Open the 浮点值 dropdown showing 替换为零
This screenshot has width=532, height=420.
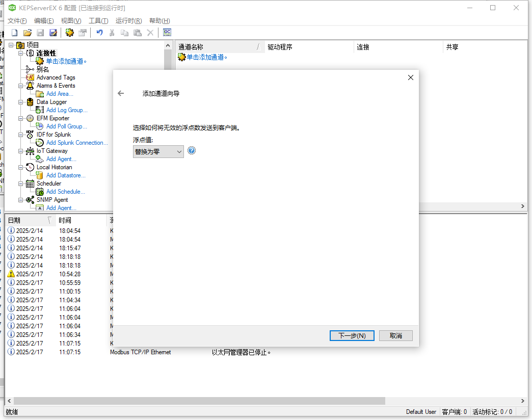[x=158, y=152]
